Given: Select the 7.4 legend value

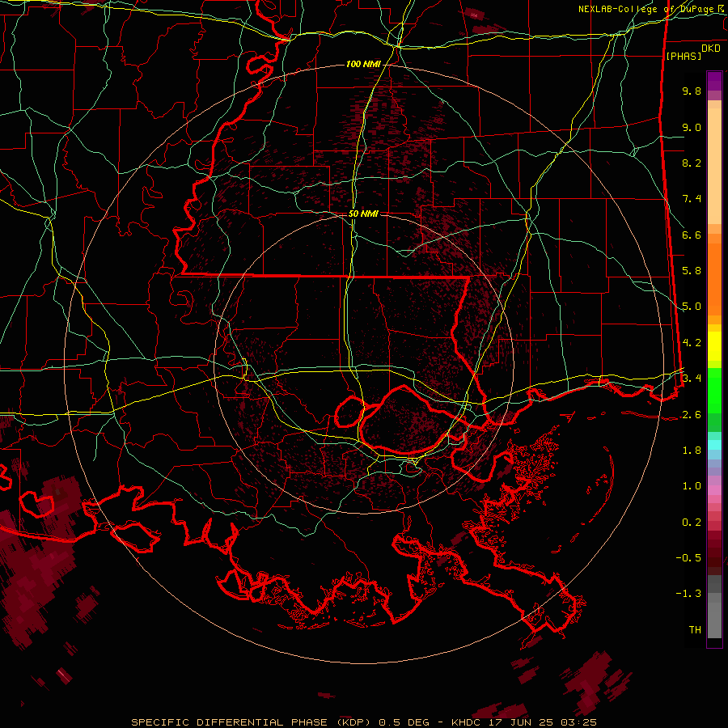Looking at the screenshot, I should 692,199.
